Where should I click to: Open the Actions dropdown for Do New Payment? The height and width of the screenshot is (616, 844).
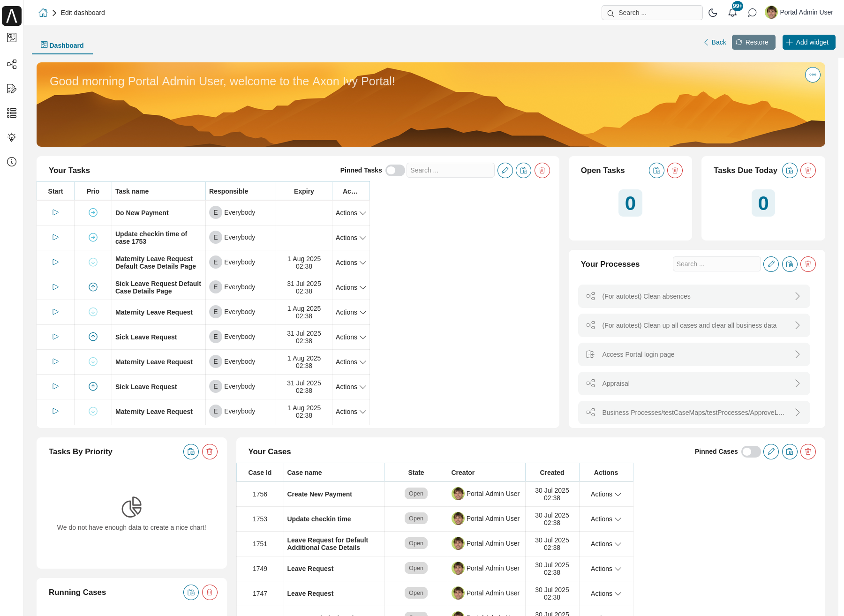[350, 213]
